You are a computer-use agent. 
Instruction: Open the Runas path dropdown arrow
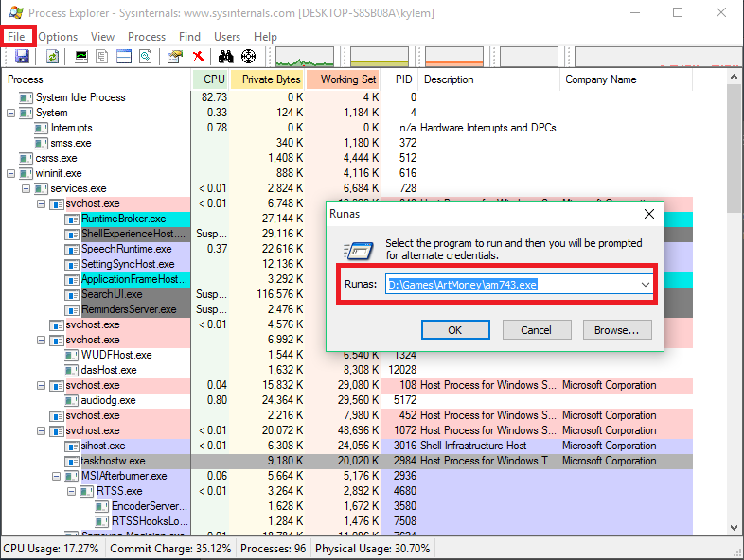[x=645, y=285]
